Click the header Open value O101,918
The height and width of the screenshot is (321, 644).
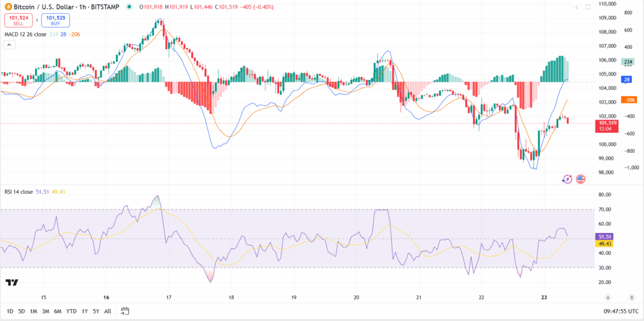point(151,7)
